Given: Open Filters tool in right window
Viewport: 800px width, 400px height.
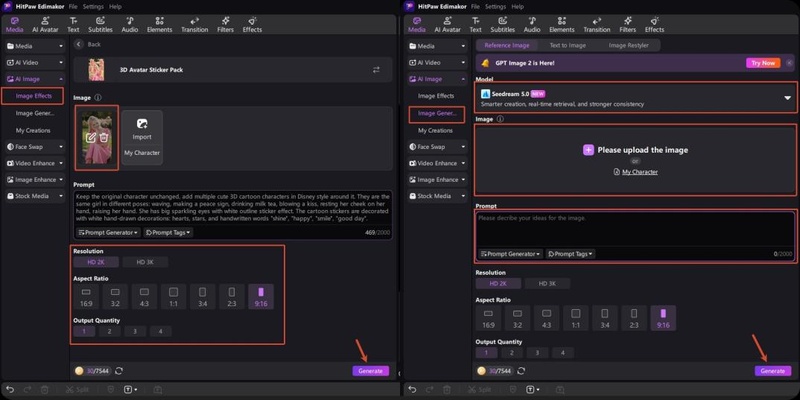Looking at the screenshot, I should pyautogui.click(x=628, y=24).
